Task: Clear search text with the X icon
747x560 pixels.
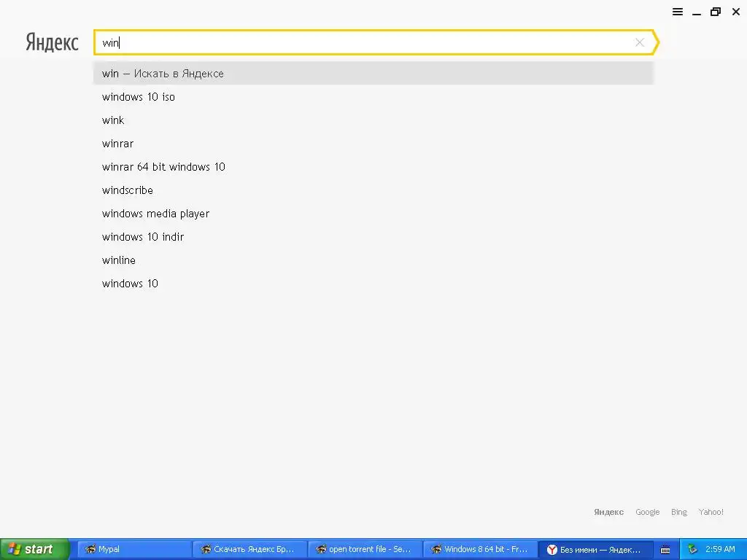Action: click(x=640, y=42)
